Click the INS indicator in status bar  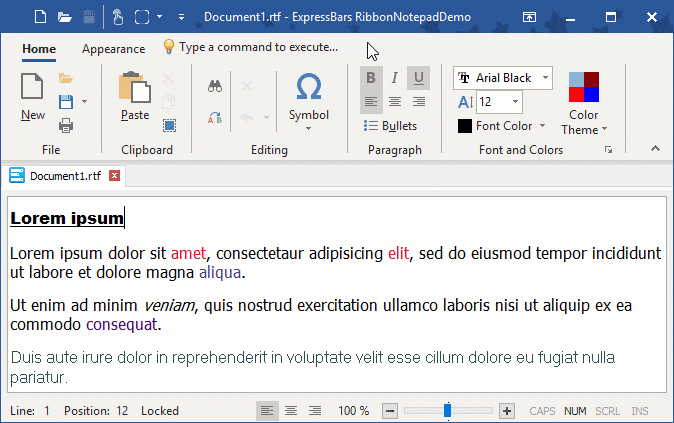[640, 411]
